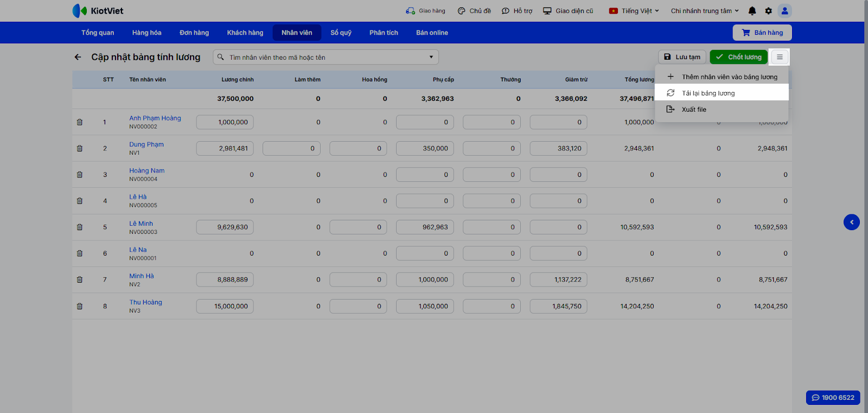
Task: Click Minh Hà's Lương chính input field
Action: [x=225, y=280]
